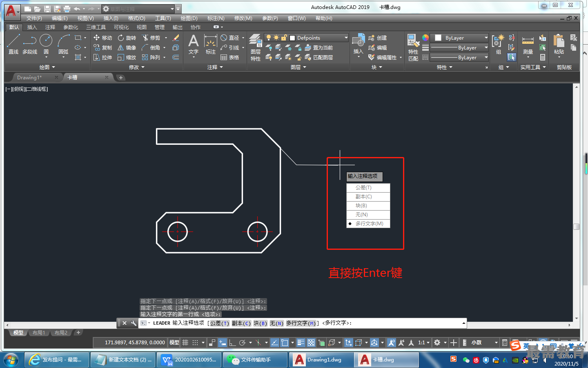
Task: Open the 文件(F) menu
Action: click(x=34, y=18)
